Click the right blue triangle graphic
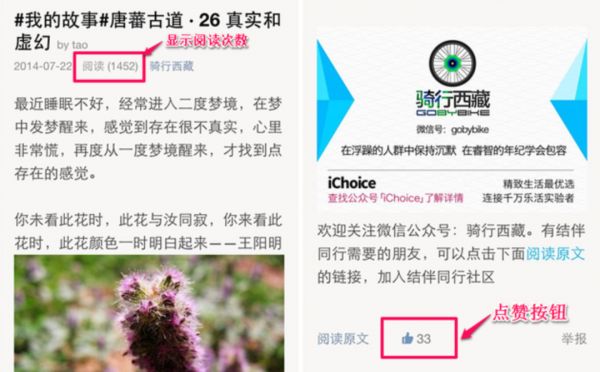 point(569,100)
